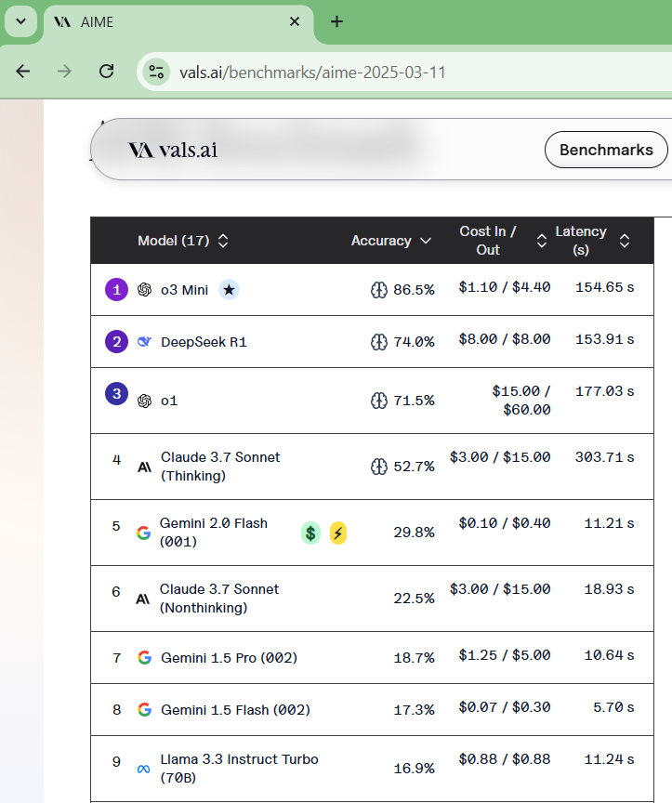Viewport: 672px width, 803px height.
Task: Open the vals.ai logo home link
Action: coord(173,150)
